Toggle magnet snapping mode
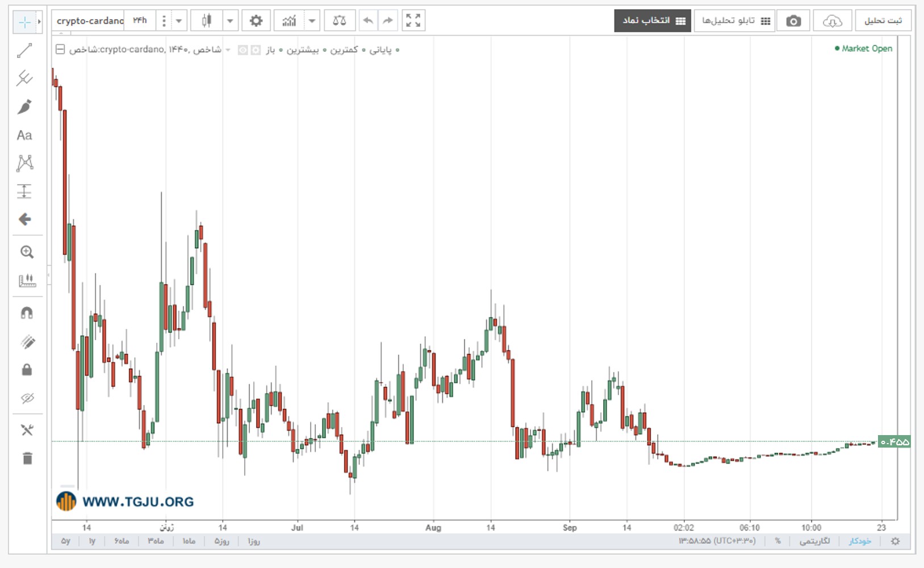The width and height of the screenshot is (924, 568). 27,313
